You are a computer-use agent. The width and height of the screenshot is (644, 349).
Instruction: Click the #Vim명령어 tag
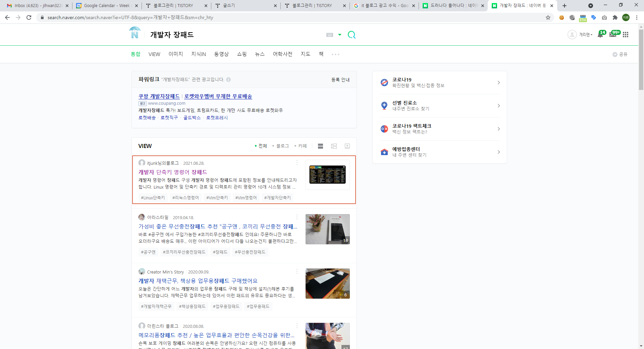point(246,198)
